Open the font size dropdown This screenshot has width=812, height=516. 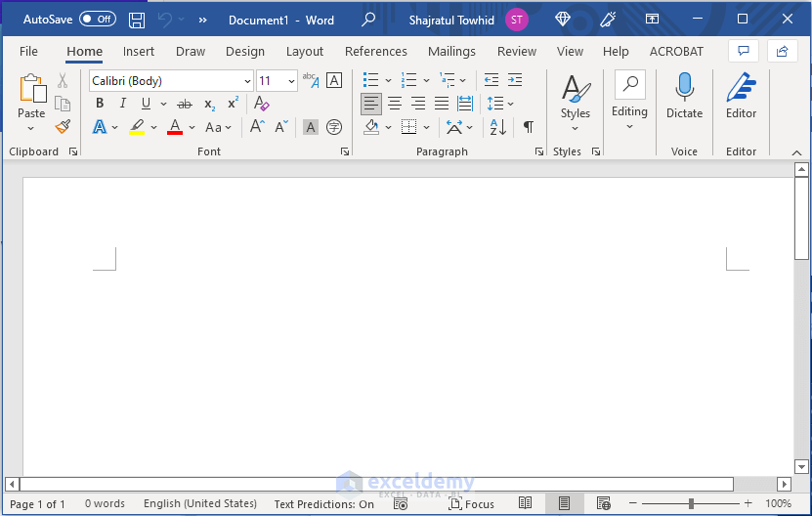point(291,81)
